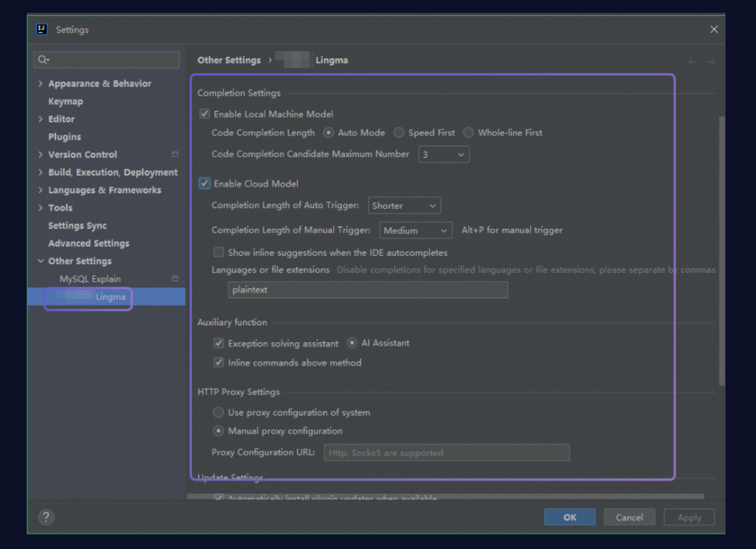Viewport: 756px width, 549px height.
Task: Click the Auxiliary function section heading
Action: [232, 322]
